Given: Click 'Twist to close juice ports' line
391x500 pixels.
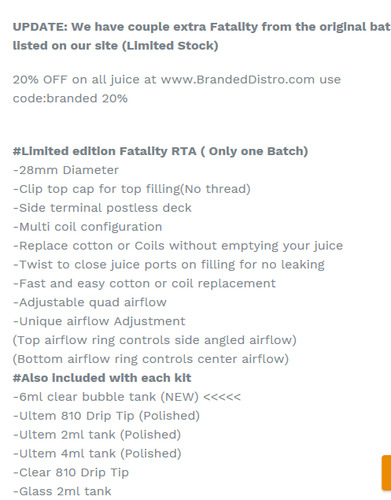Looking at the screenshot, I should tap(168, 265).
